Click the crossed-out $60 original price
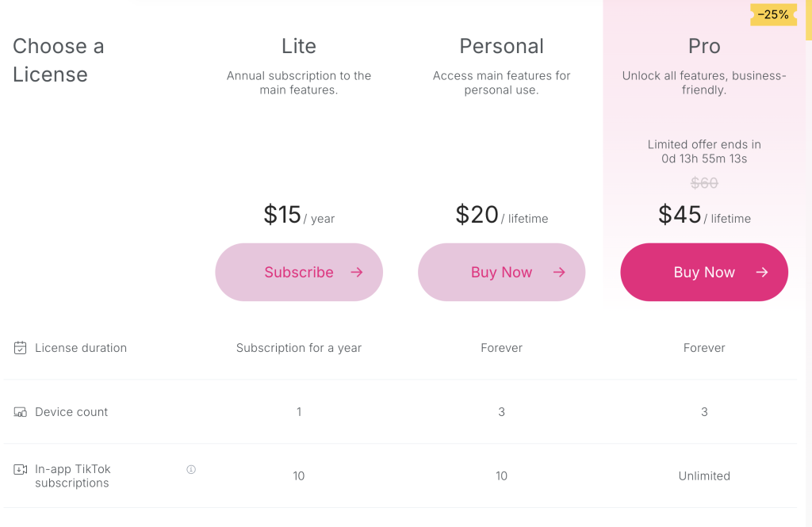812x527 pixels. pos(704,183)
